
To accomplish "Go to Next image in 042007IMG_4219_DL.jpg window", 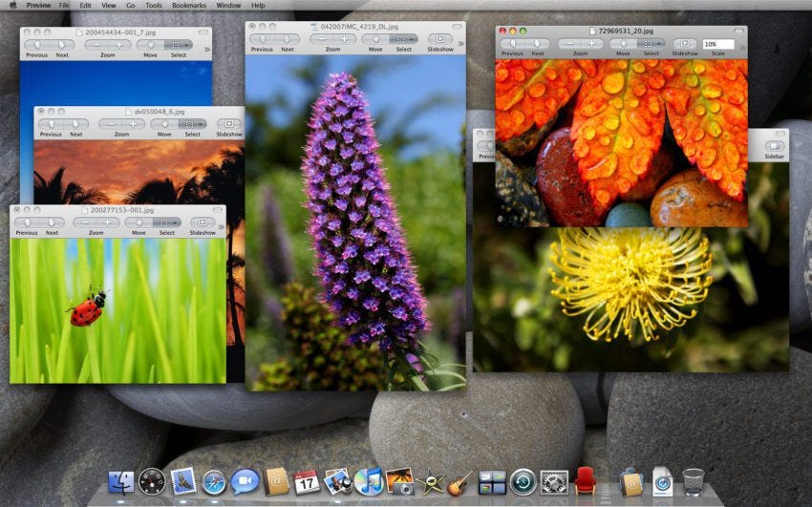I will pyautogui.click(x=287, y=39).
